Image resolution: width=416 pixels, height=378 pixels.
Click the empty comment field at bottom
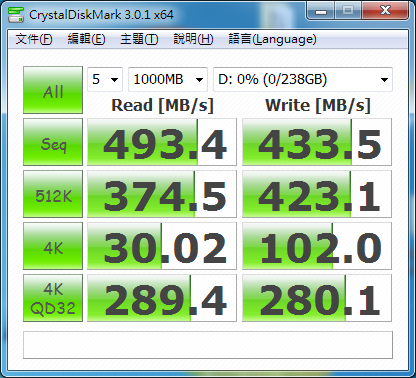pyautogui.click(x=208, y=345)
